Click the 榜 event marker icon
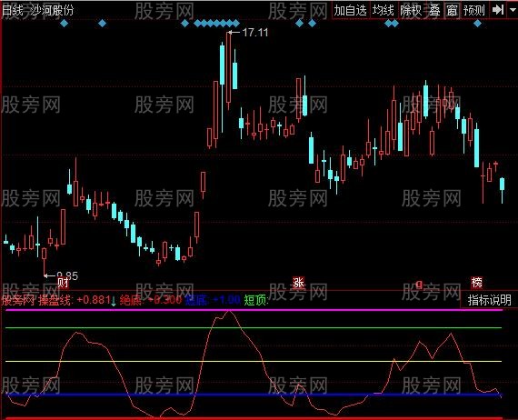The height and width of the screenshot is (420, 518). [x=477, y=283]
